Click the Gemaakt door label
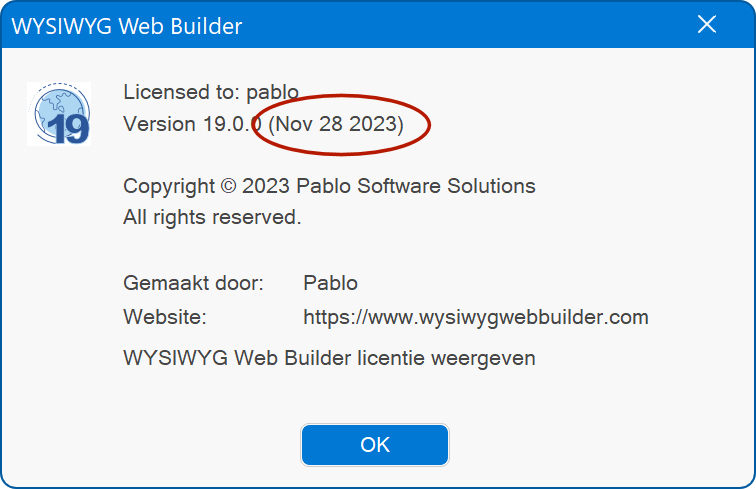The image size is (756, 489). pos(193,283)
